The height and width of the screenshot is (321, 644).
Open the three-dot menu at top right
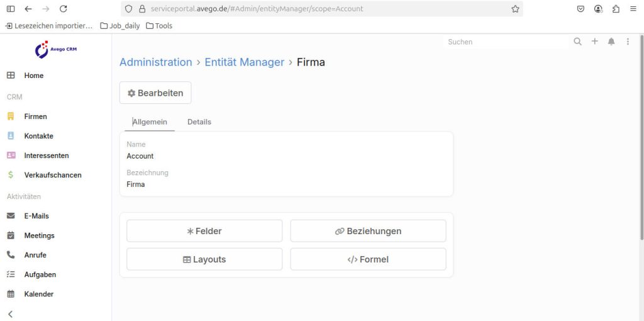[x=628, y=42]
